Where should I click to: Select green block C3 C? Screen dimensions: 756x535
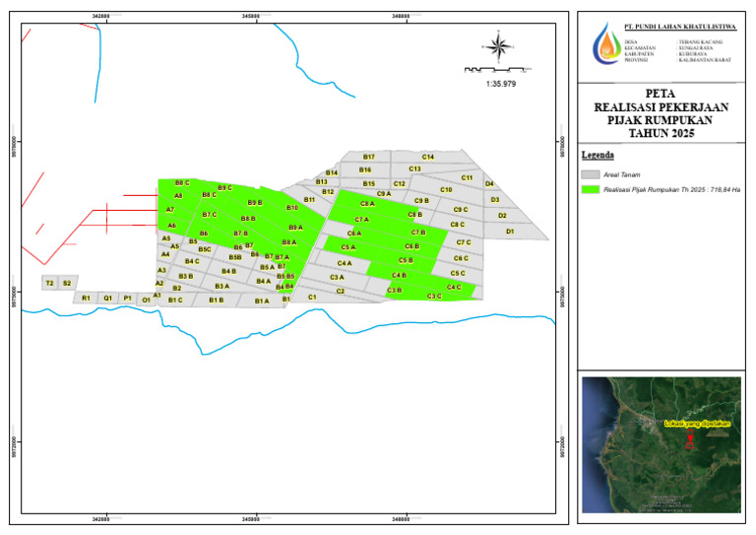point(434,297)
